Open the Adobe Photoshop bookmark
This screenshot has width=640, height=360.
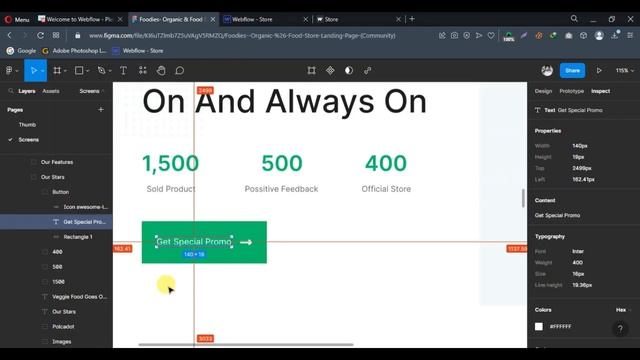pyautogui.click(x=74, y=51)
